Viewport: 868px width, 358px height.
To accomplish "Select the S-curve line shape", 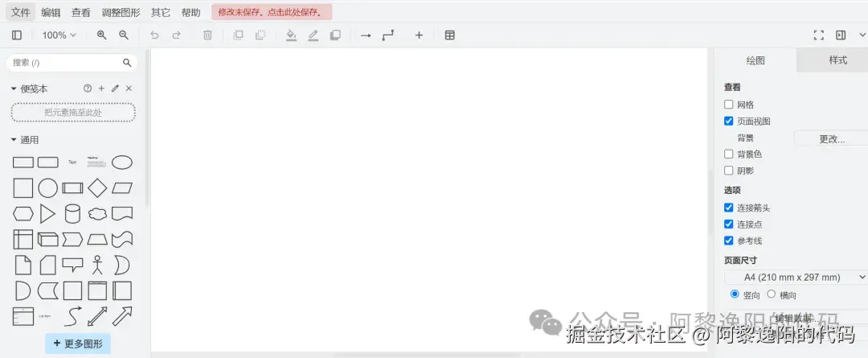I will coord(72,316).
